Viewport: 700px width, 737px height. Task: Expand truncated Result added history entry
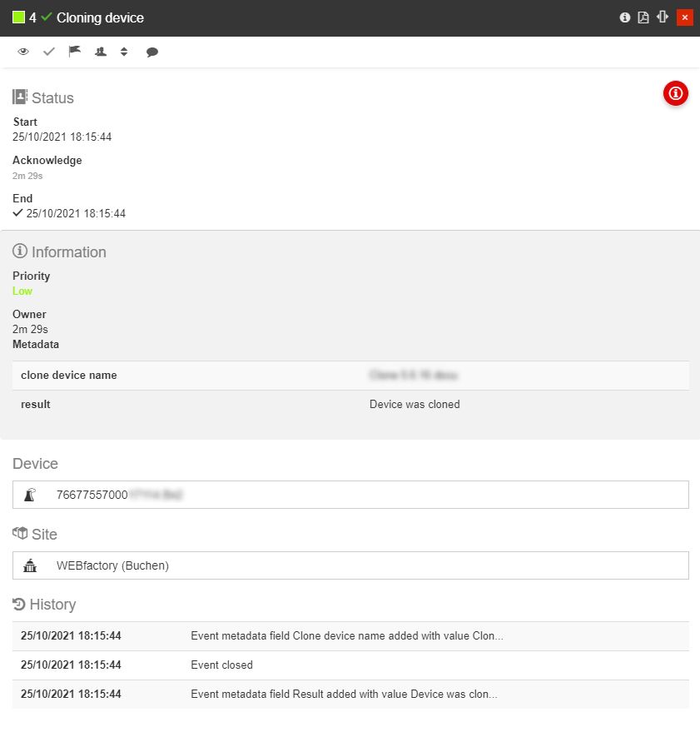(x=344, y=694)
